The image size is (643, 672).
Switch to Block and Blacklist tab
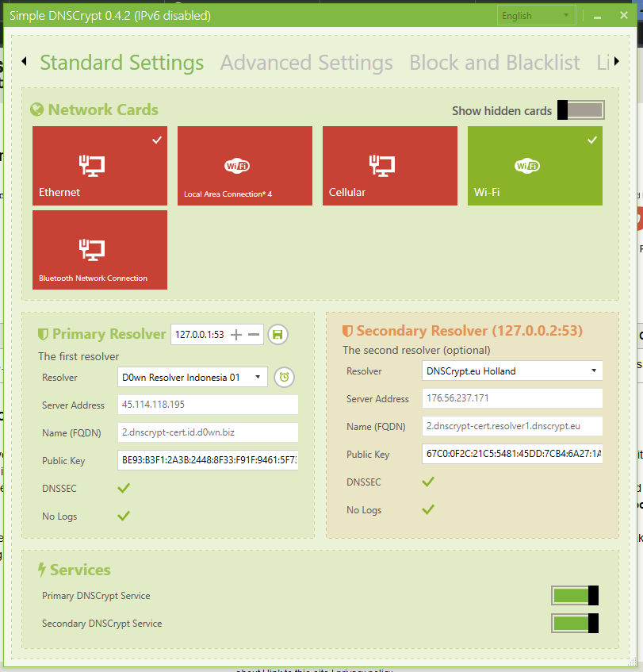click(x=495, y=63)
